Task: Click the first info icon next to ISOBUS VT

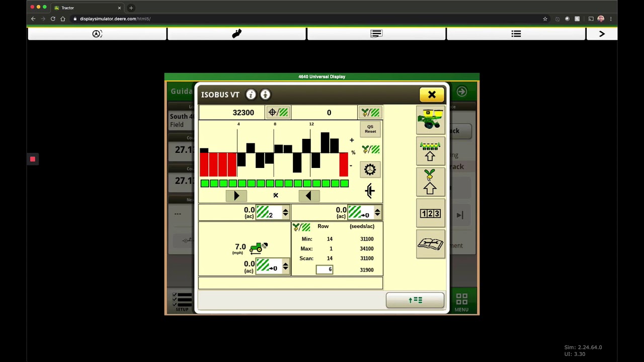Action: click(x=251, y=95)
